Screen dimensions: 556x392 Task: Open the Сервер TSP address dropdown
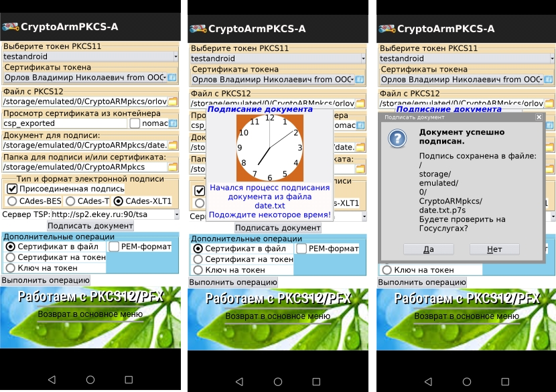click(176, 214)
